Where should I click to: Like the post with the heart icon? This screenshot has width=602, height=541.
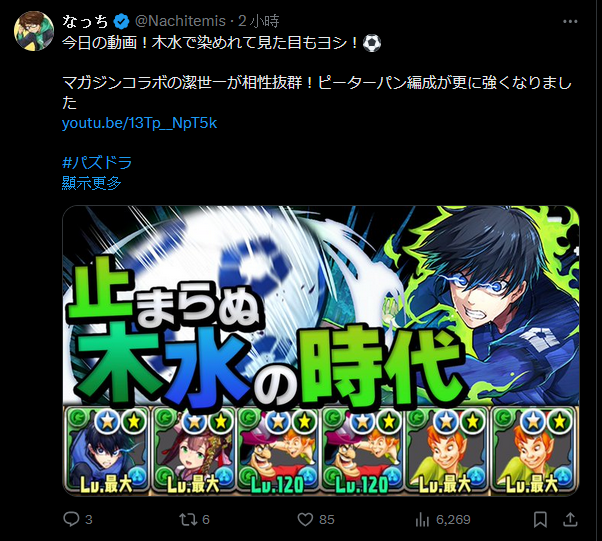point(305,519)
